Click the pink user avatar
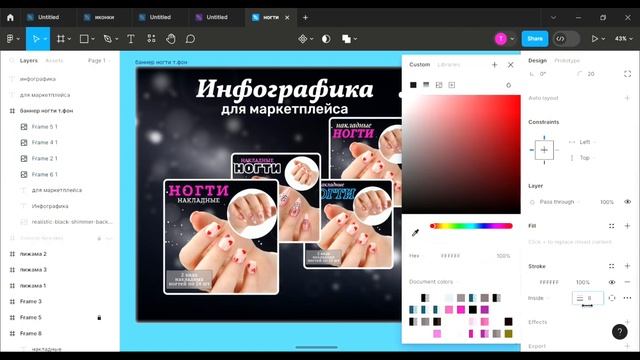 [x=500, y=39]
